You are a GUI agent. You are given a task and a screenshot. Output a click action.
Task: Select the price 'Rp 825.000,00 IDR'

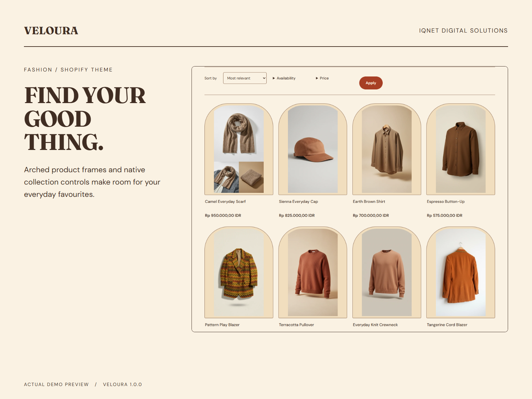pyautogui.click(x=297, y=215)
